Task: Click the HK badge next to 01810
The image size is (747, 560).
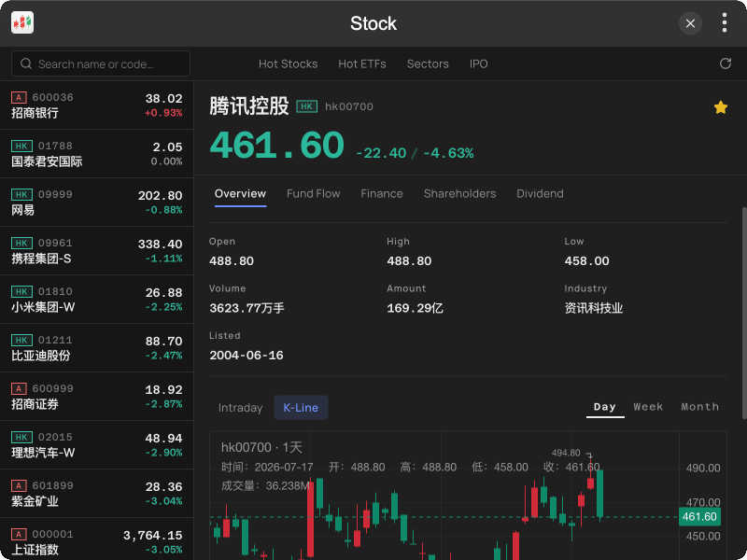Action: [x=21, y=292]
